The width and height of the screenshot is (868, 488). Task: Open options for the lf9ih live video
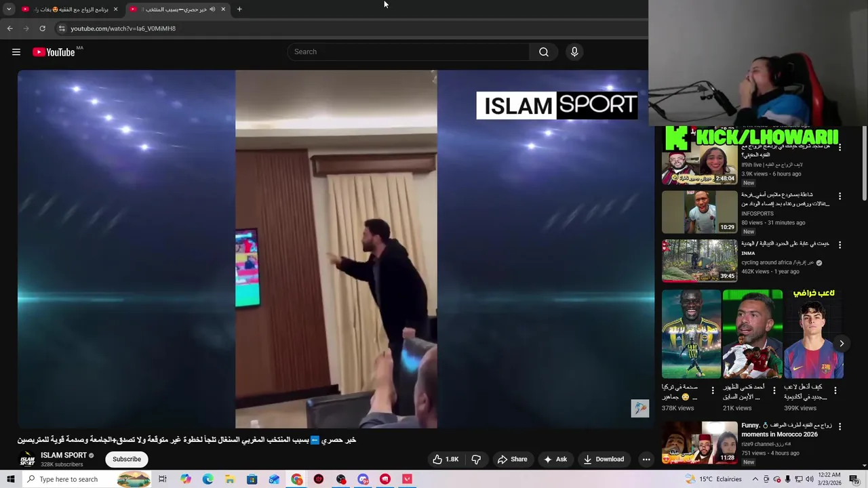[840, 147]
